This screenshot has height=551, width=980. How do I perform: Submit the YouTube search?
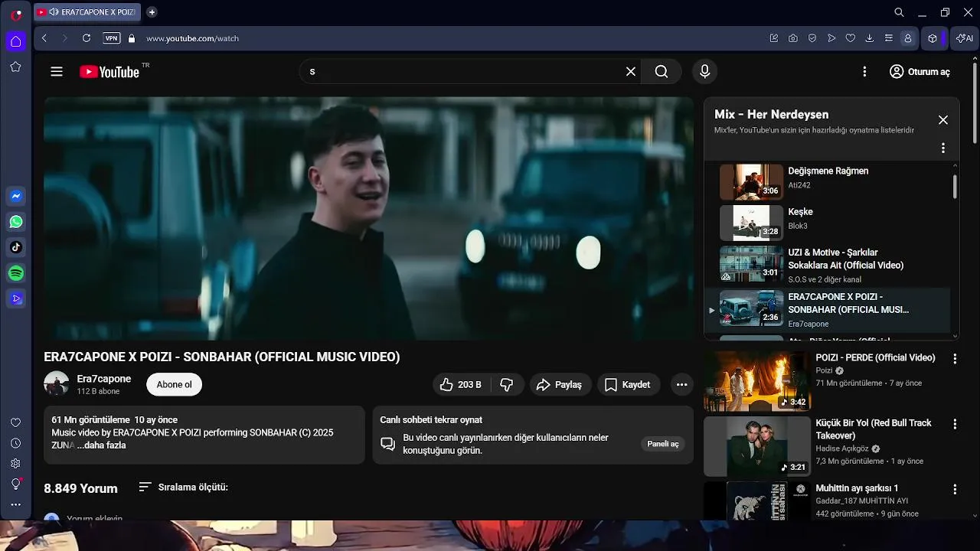[x=661, y=72]
